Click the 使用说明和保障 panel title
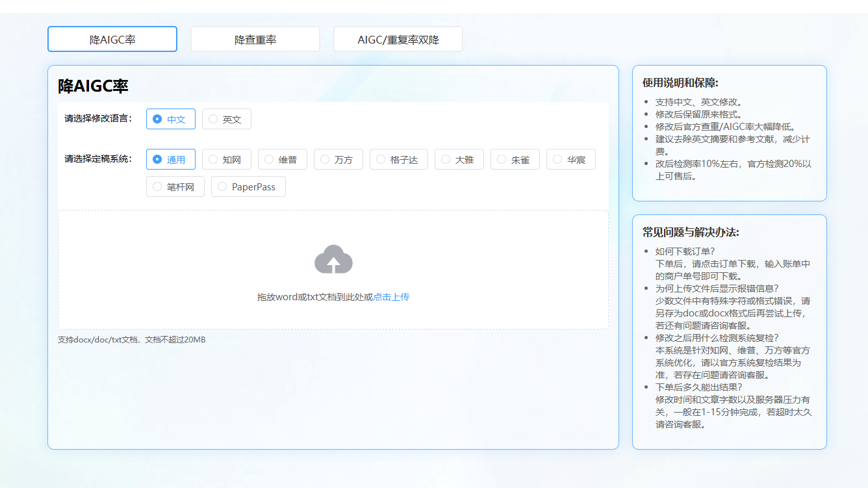Image resolution: width=868 pixels, height=488 pixels. (x=680, y=83)
